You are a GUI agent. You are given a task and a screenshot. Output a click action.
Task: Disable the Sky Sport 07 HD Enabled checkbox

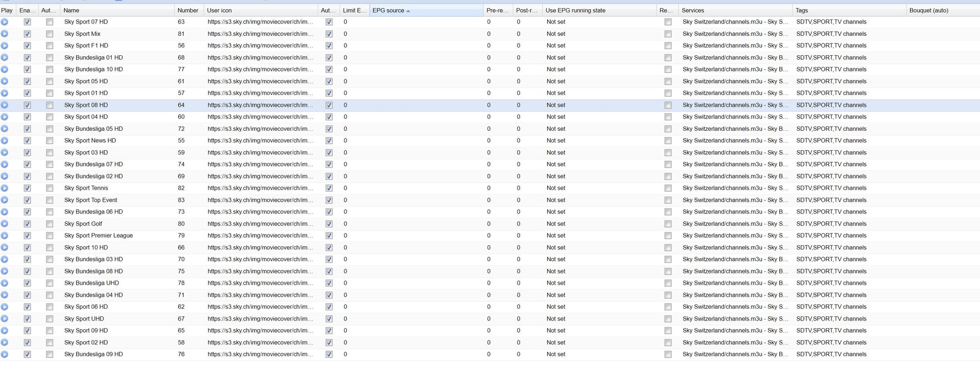(x=28, y=22)
